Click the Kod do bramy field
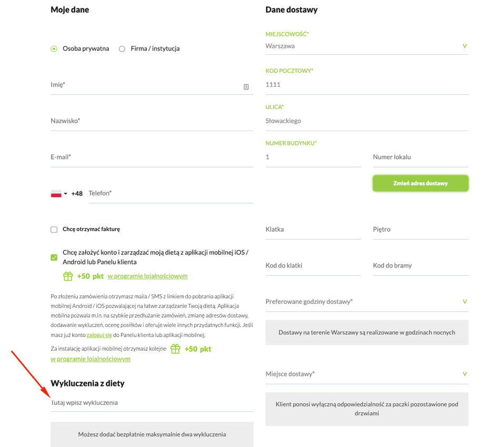 (x=420, y=266)
